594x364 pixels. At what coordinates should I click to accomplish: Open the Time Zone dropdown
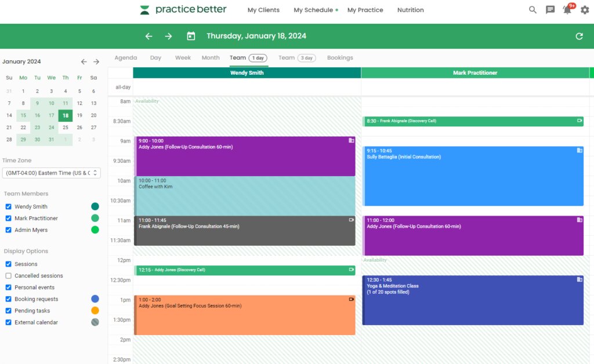(51, 173)
